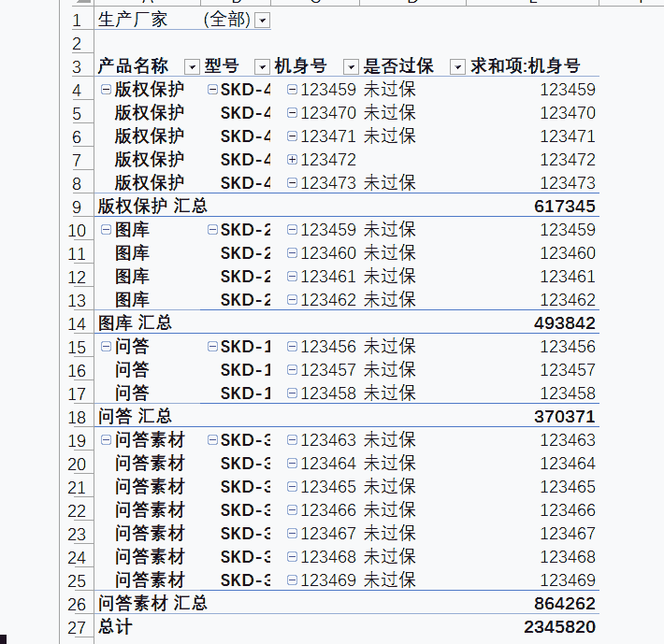Click the subtotal value 864262
664x644 pixels.
(x=565, y=604)
